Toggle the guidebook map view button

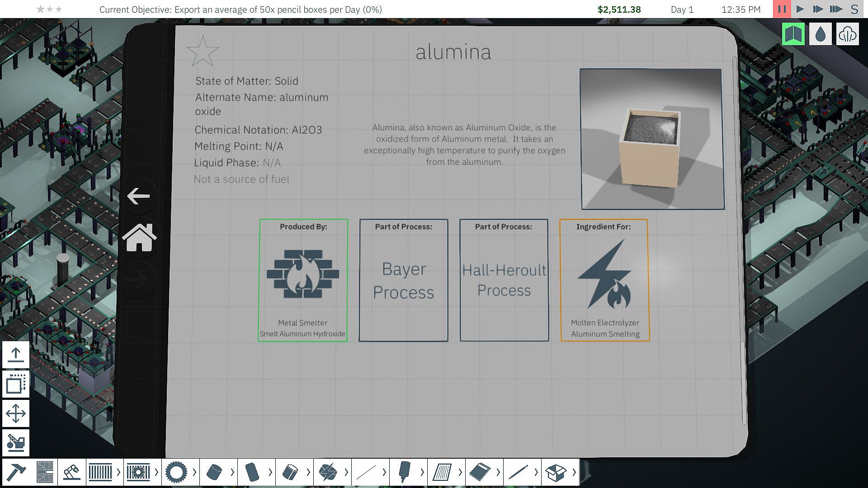pyautogui.click(x=793, y=34)
